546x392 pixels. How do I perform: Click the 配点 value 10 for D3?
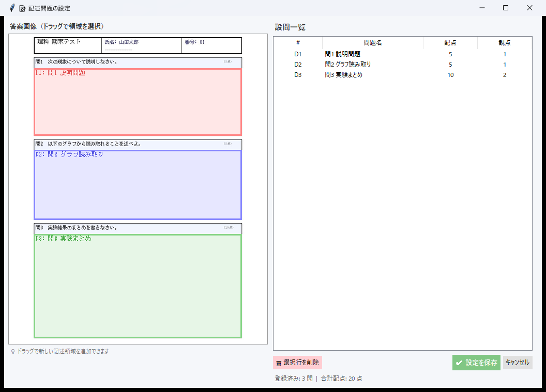[450, 75]
